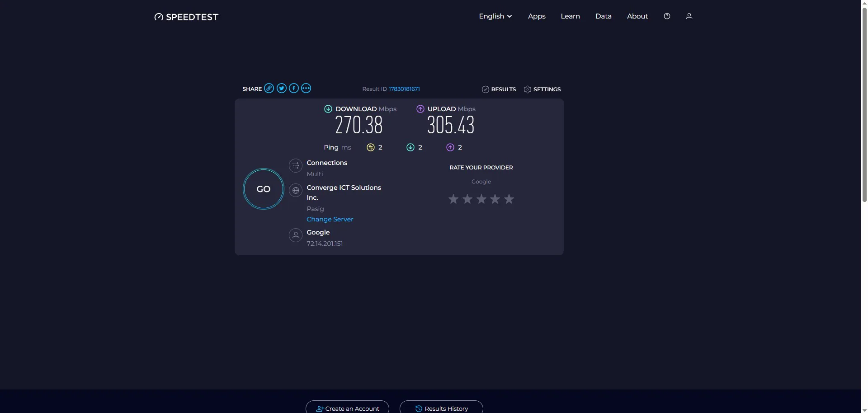Image resolution: width=868 pixels, height=413 pixels.
Task: Open the English language dropdown
Action: tap(495, 16)
